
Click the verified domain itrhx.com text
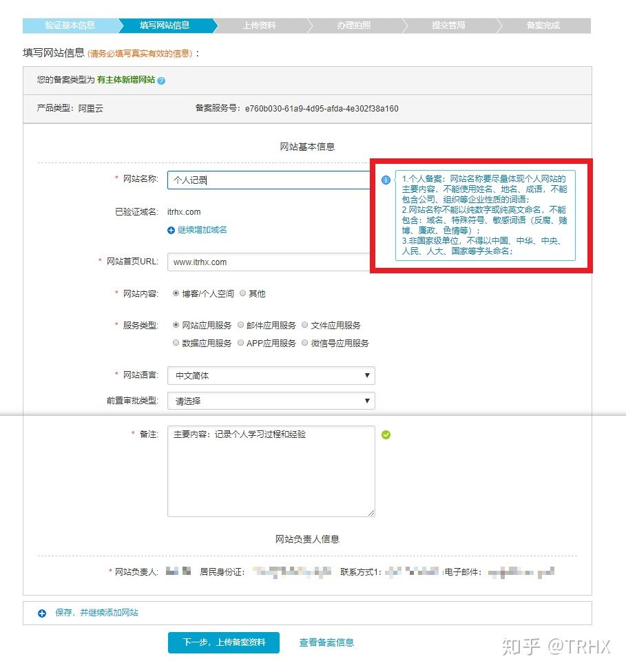pos(184,211)
